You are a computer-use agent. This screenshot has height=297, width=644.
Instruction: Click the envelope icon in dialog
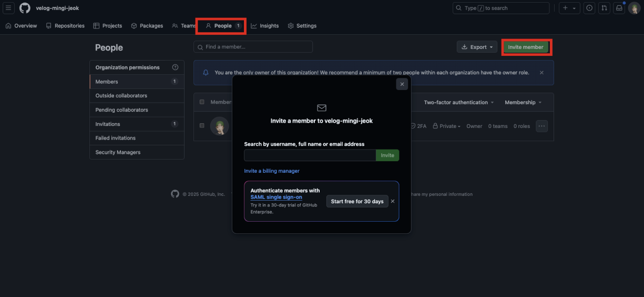pos(322,107)
